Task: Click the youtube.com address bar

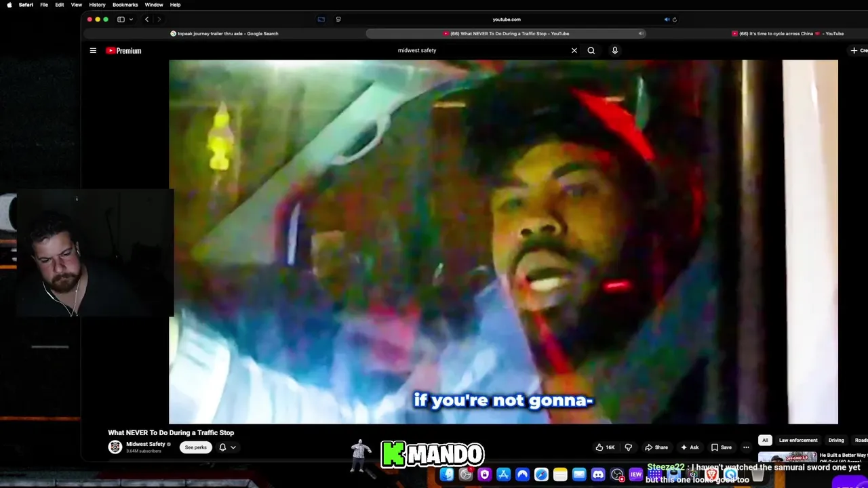Action: [507, 20]
